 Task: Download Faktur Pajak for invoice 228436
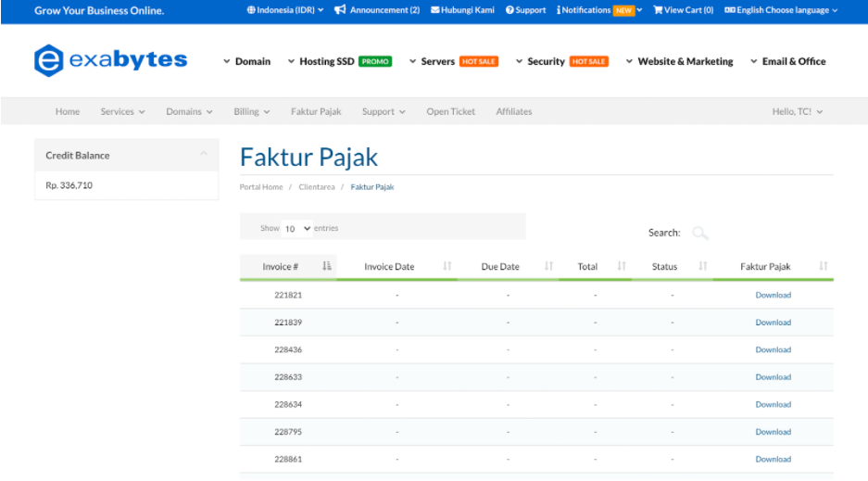774,349
